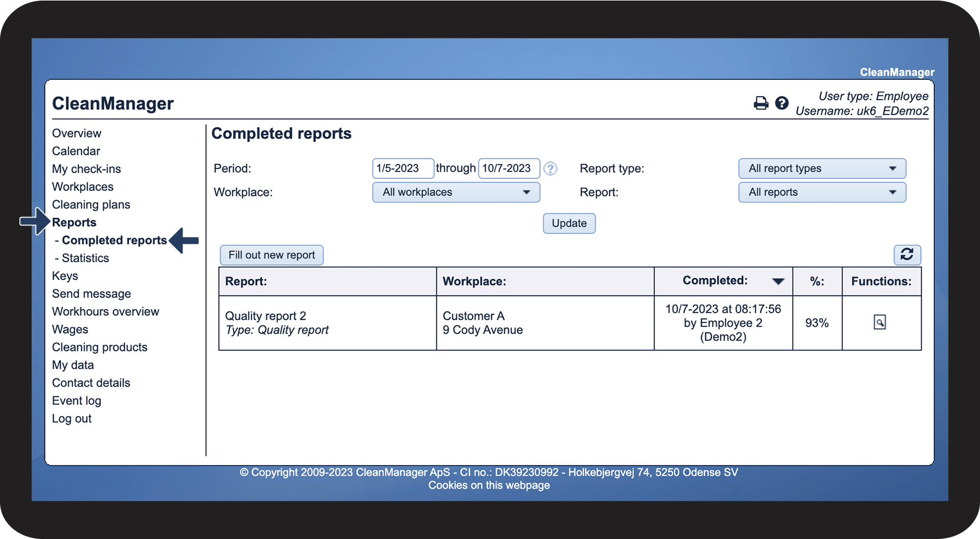980x539 pixels.
Task: Open the Calendar menu item
Action: point(76,152)
